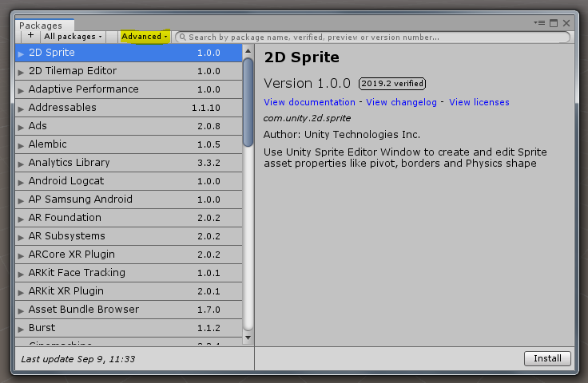Expand the ARKit Face Tracking arrow
Viewport: 588px width, 383px height.
pos(21,274)
